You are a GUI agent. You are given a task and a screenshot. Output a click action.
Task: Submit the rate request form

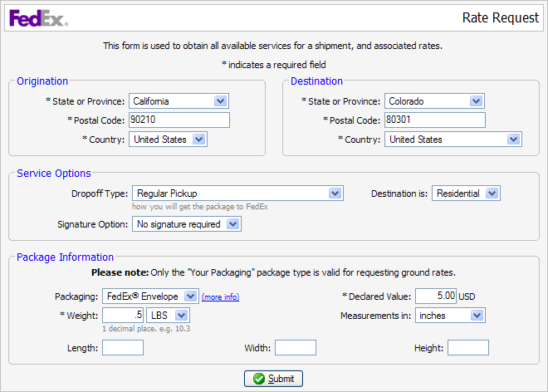click(273, 379)
